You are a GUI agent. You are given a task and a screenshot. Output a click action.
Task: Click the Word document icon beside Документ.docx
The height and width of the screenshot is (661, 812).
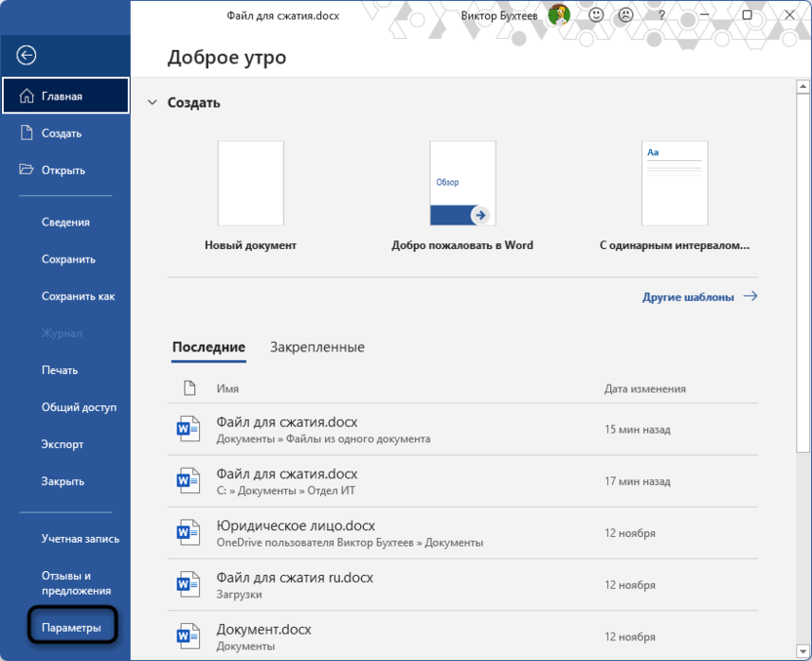point(188,637)
